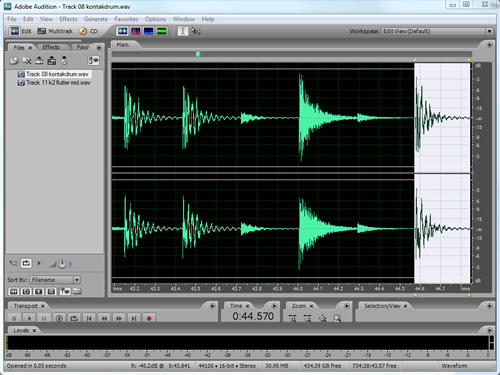
Task: Switch to Multitrack view
Action: pos(55,31)
